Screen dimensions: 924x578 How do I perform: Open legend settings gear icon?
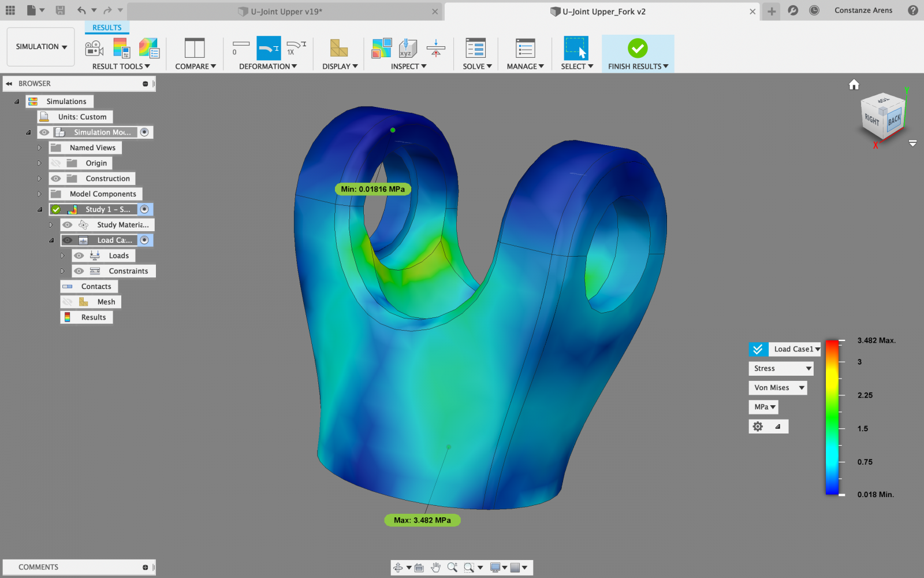(758, 427)
